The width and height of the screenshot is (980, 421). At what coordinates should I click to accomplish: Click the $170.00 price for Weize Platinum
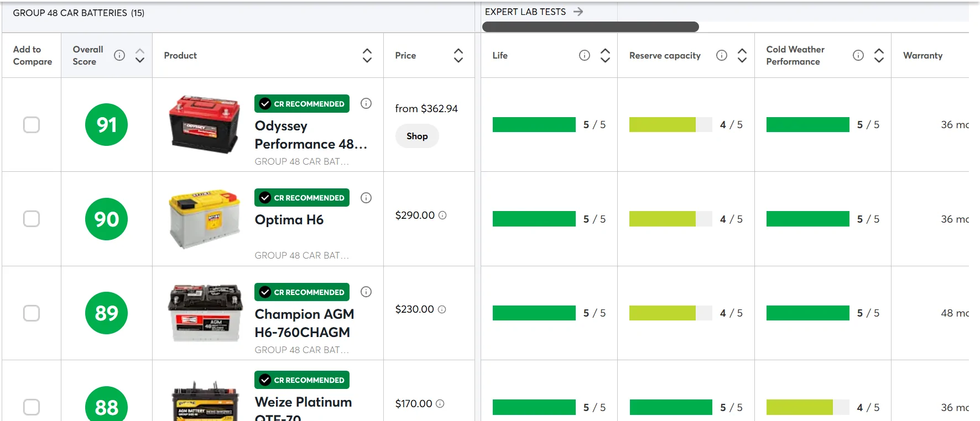[x=414, y=404]
